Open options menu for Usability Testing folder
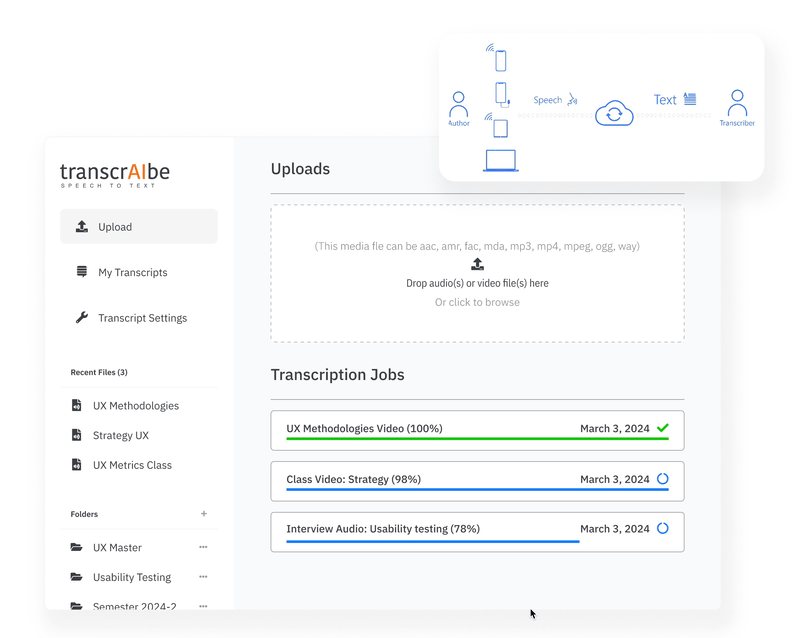 click(x=203, y=577)
